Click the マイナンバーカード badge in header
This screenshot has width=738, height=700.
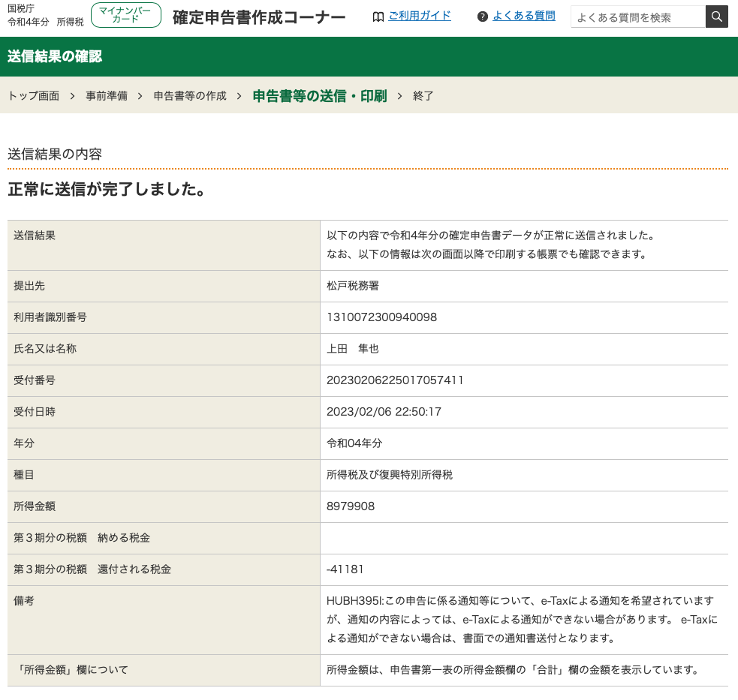tap(125, 15)
